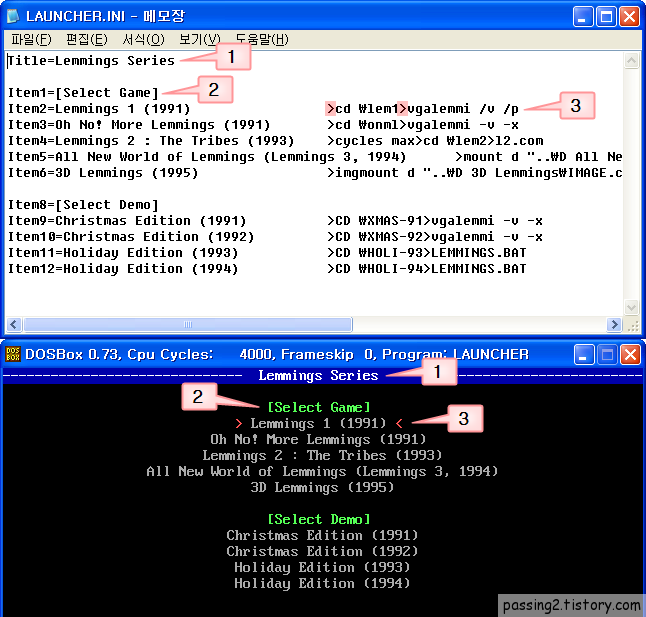
Task: Click the '>imgmount d' command text
Action: (x=371, y=173)
